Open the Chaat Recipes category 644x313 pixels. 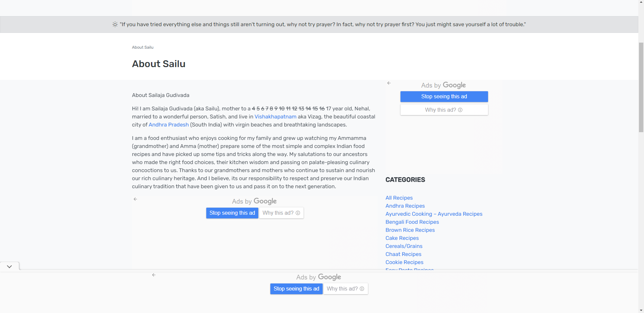pyautogui.click(x=403, y=254)
